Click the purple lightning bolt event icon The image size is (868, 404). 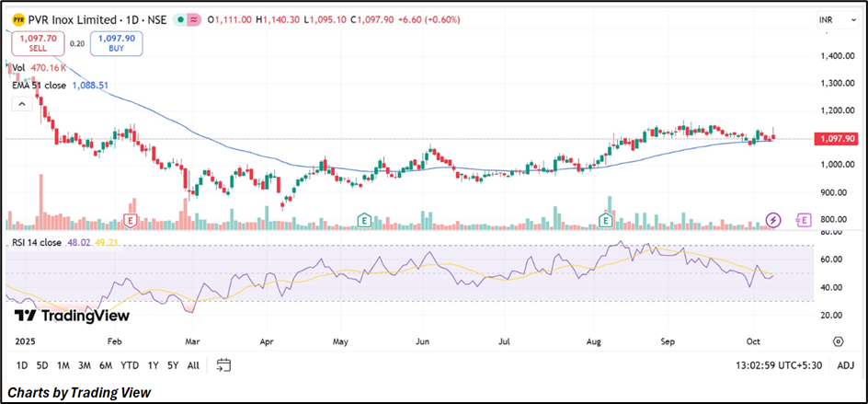(x=773, y=220)
